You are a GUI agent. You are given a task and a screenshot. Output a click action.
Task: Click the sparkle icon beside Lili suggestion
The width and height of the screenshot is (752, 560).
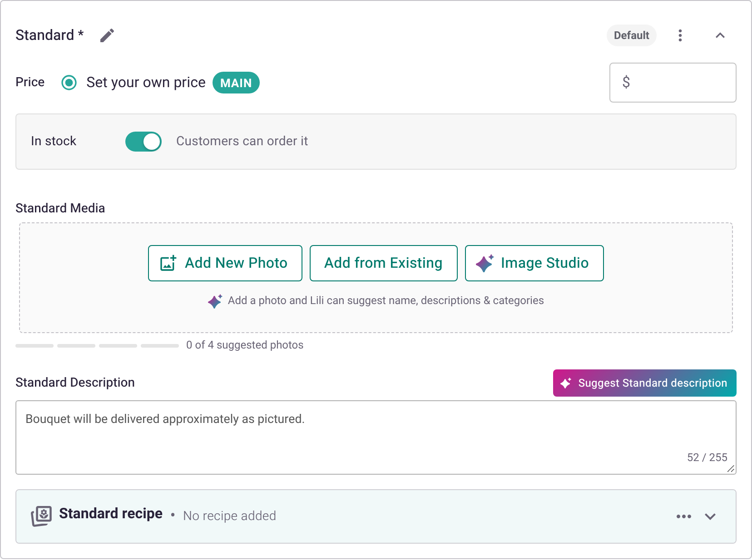tap(215, 301)
